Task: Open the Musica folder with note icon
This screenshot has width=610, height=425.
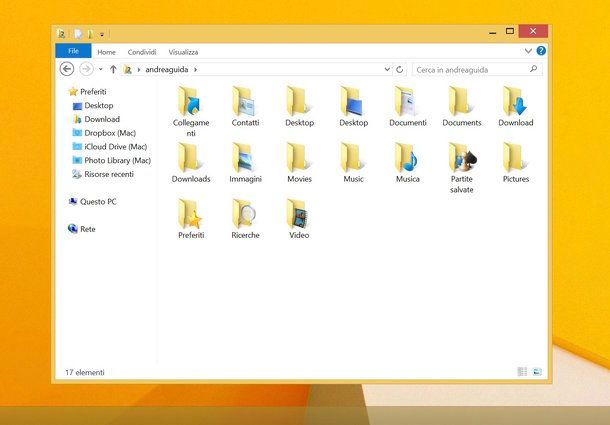Action: (406, 157)
